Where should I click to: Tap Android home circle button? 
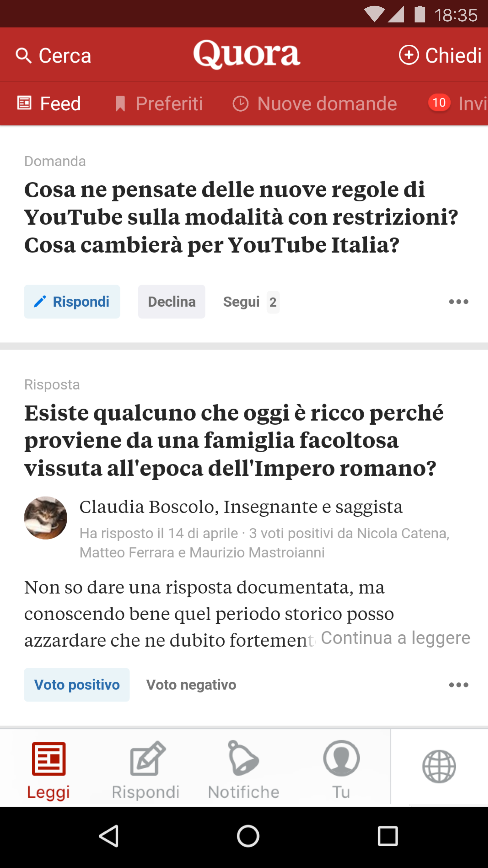pos(248,836)
